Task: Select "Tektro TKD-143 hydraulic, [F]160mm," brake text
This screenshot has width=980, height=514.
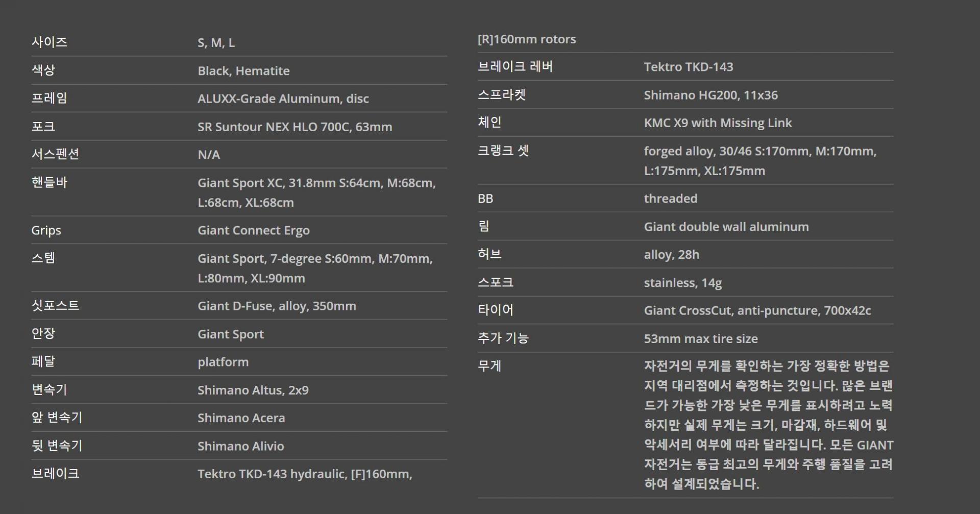Action: [305, 474]
